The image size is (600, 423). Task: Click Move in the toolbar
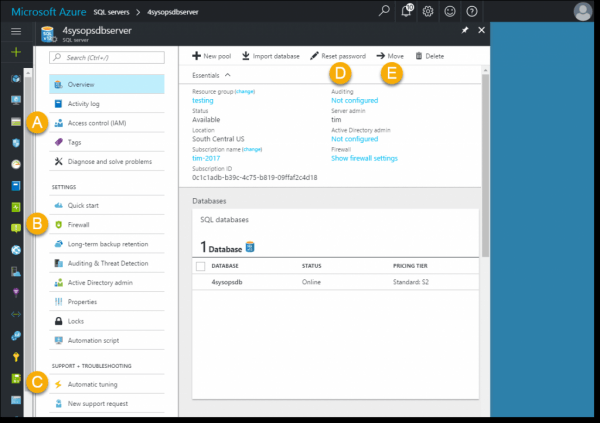[390, 56]
